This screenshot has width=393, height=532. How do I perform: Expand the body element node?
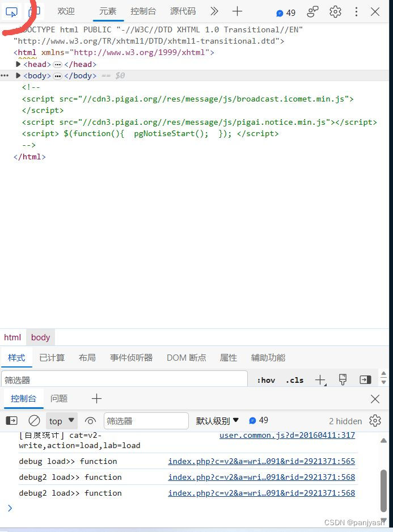pos(18,75)
